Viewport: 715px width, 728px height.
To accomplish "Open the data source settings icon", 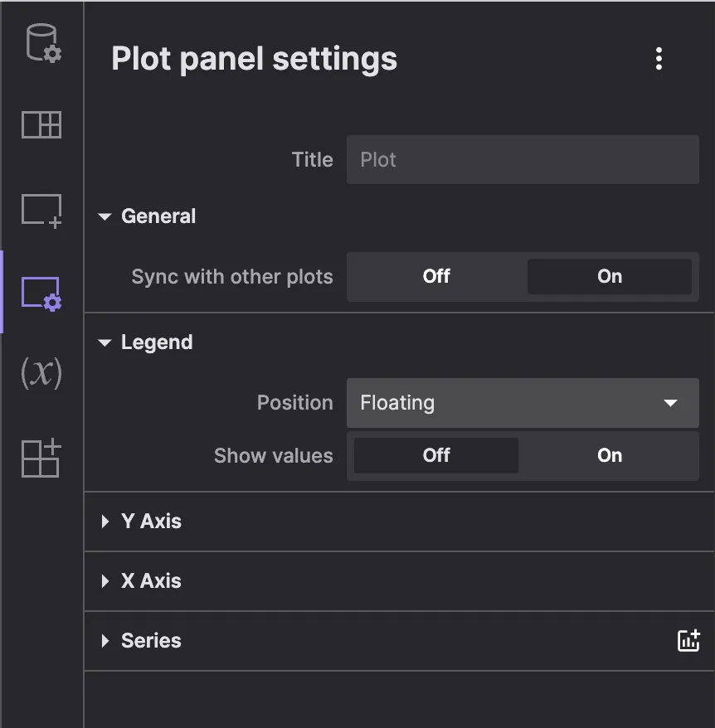I will (41, 43).
